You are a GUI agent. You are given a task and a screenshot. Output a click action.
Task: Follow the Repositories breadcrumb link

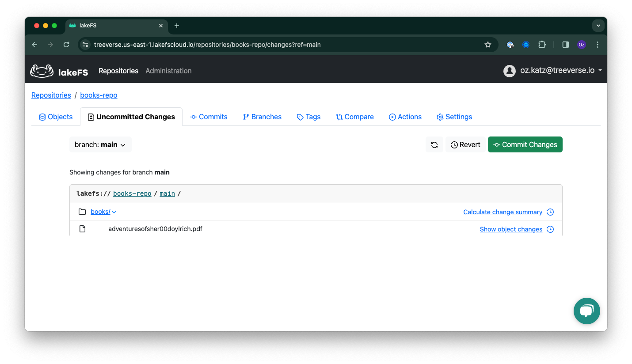51,95
